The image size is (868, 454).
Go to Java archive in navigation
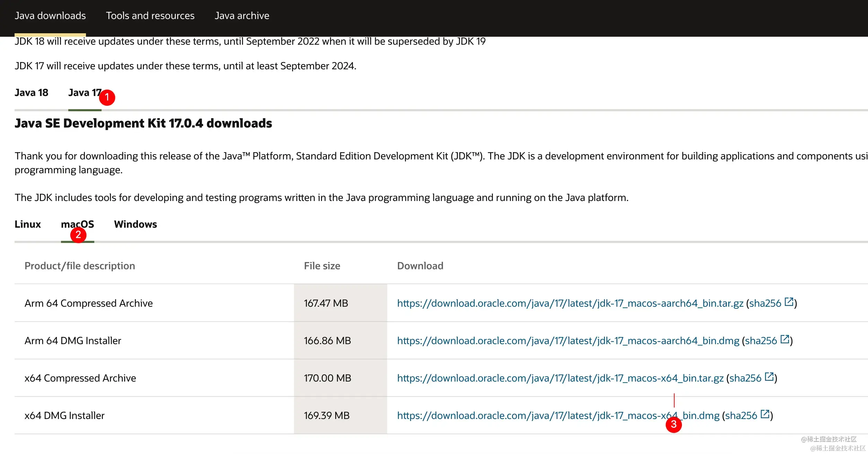(242, 16)
